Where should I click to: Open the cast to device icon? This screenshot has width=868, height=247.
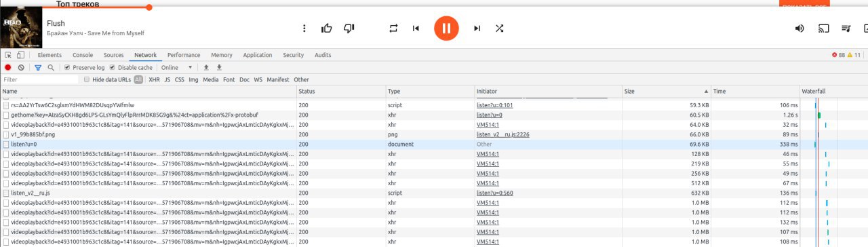[824, 28]
